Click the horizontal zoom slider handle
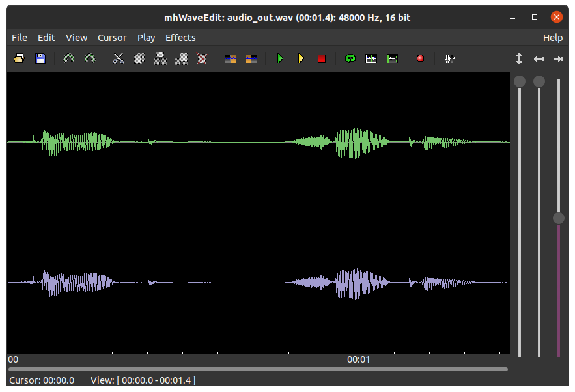 point(539,81)
